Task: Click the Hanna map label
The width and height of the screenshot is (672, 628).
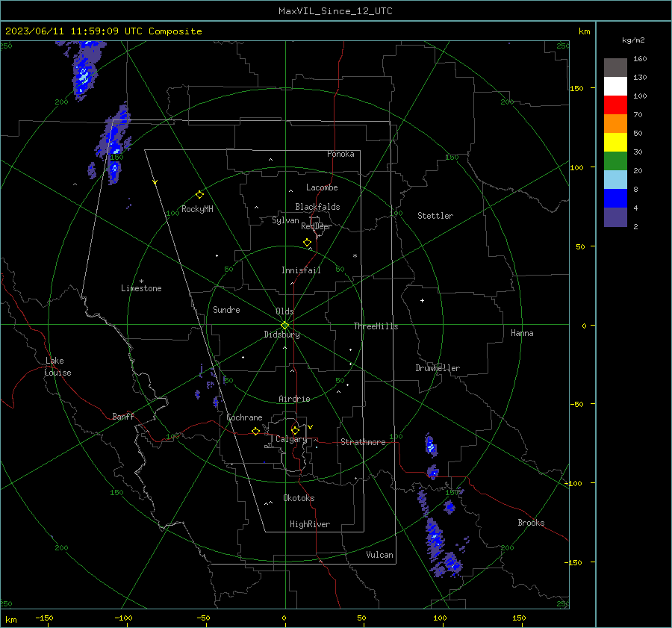Action: (522, 333)
